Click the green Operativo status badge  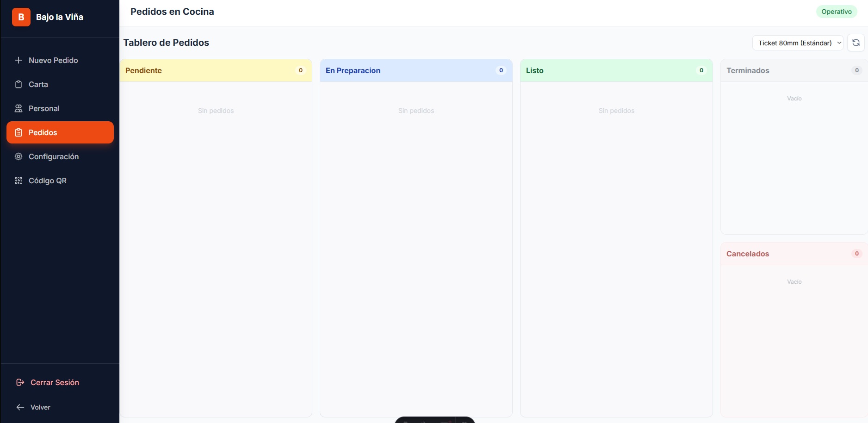coord(837,11)
